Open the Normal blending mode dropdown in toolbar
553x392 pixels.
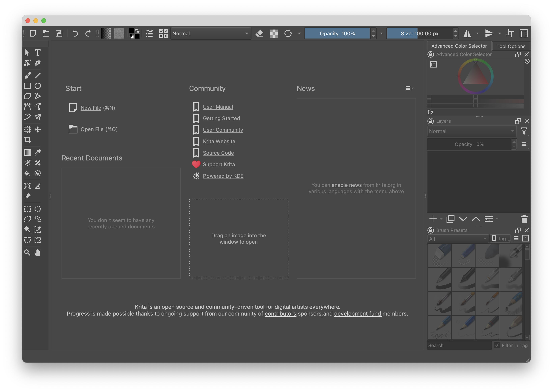click(211, 33)
